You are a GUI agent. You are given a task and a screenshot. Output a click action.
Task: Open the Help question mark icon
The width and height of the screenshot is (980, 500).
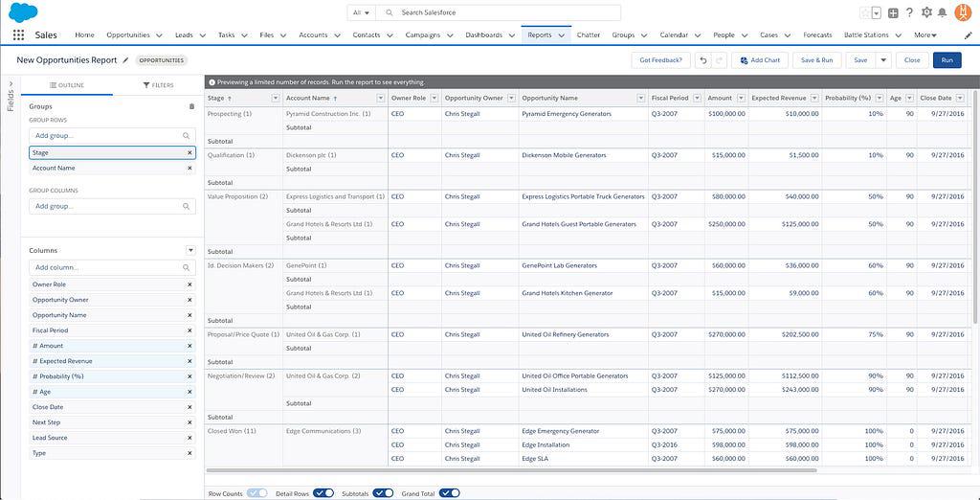coord(909,12)
